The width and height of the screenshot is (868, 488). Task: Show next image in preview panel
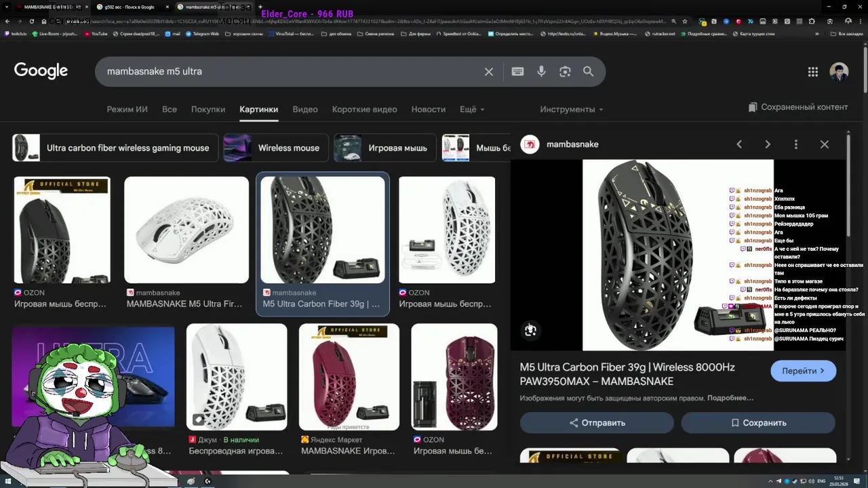[768, 144]
